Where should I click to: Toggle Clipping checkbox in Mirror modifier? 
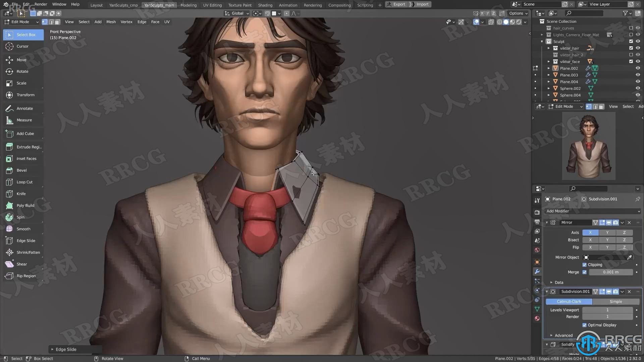click(x=584, y=265)
